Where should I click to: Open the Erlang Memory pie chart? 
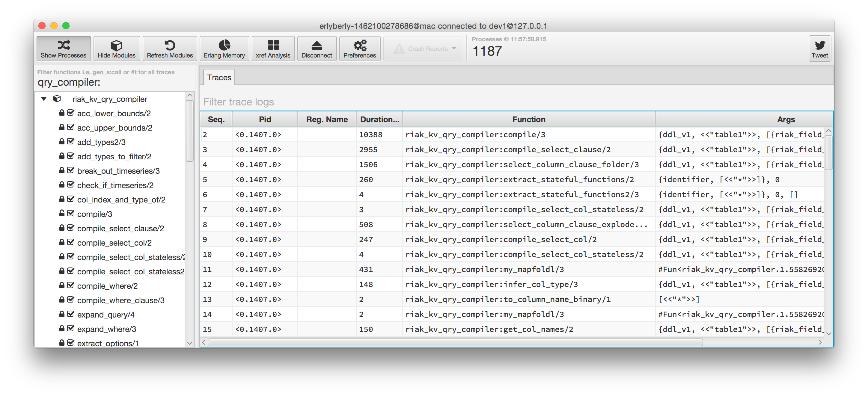point(224,45)
